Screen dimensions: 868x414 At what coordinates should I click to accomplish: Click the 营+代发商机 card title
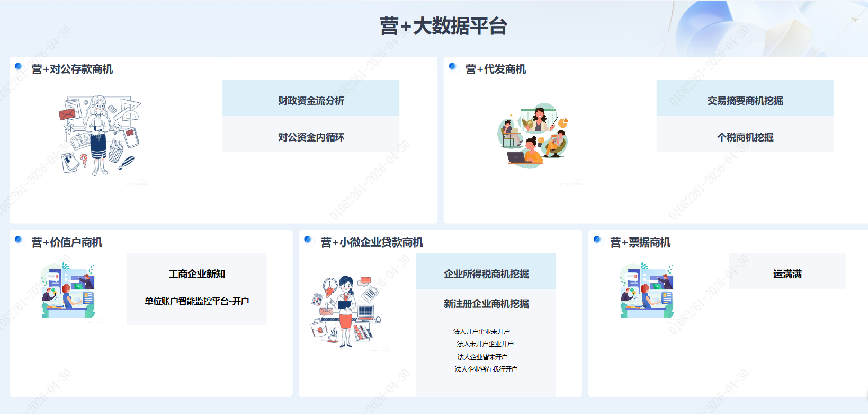coord(496,69)
